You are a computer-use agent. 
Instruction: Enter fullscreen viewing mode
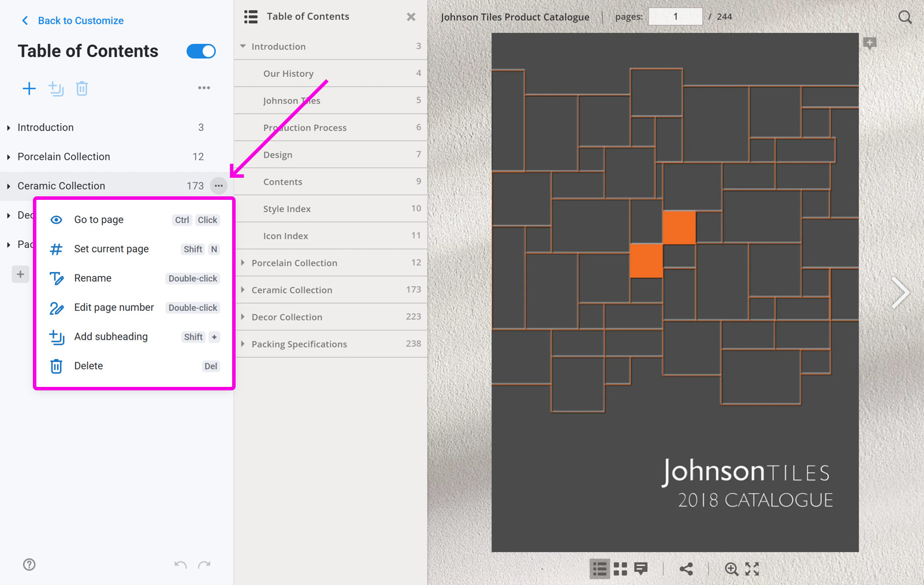(x=752, y=569)
